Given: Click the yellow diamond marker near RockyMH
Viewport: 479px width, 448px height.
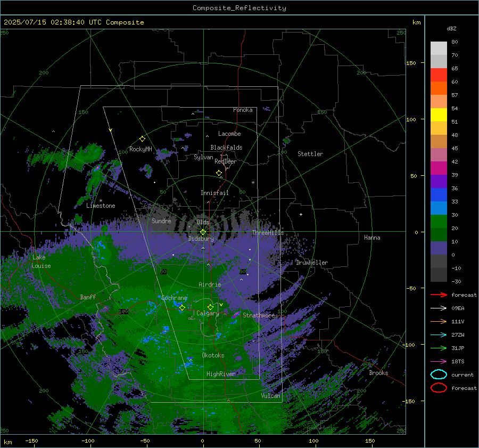Looking at the screenshot, I should (x=142, y=139).
